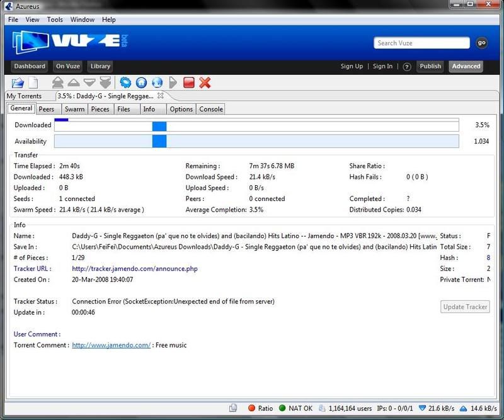
Task: Open the Tools menu
Action: 55,20
